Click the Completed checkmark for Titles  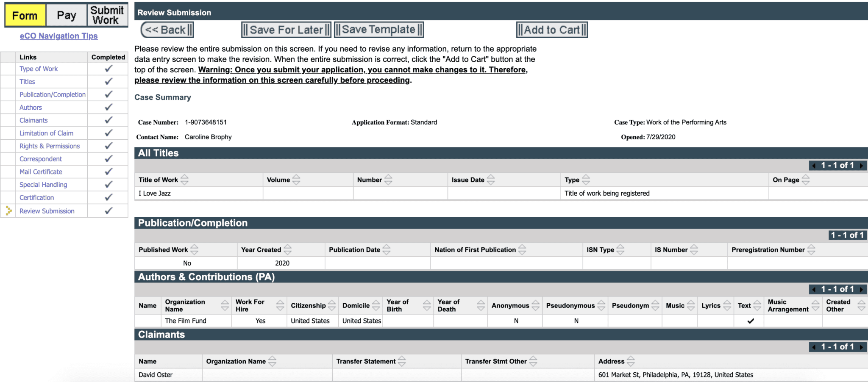[107, 81]
